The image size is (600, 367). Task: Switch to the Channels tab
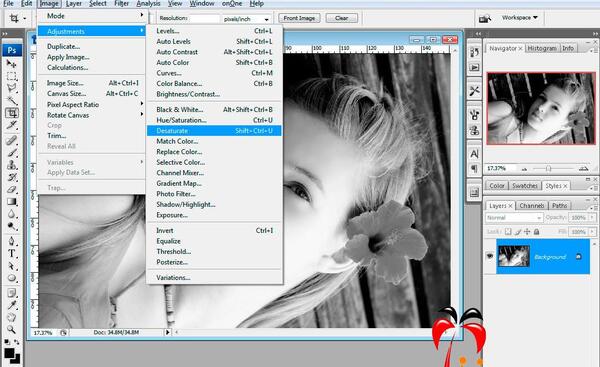[532, 206]
